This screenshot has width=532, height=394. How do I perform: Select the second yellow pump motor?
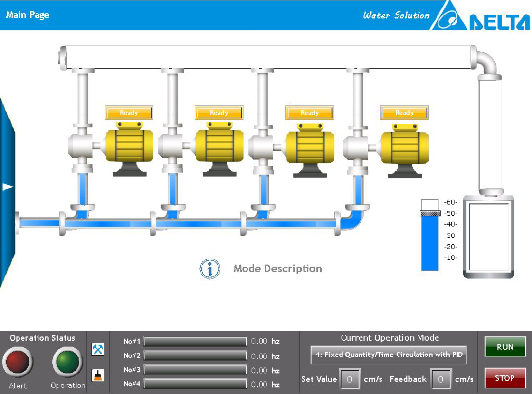pyautogui.click(x=219, y=145)
